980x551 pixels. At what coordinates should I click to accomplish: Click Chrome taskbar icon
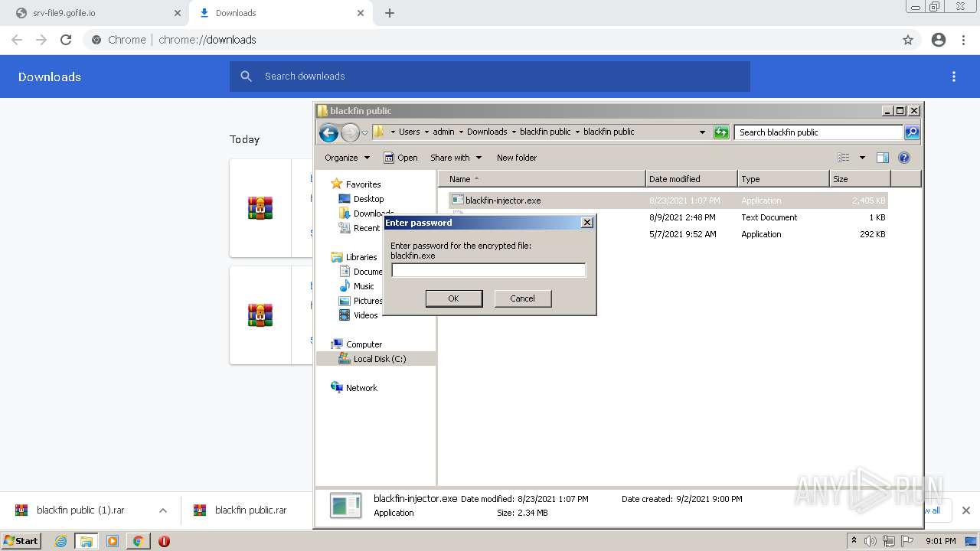point(138,541)
